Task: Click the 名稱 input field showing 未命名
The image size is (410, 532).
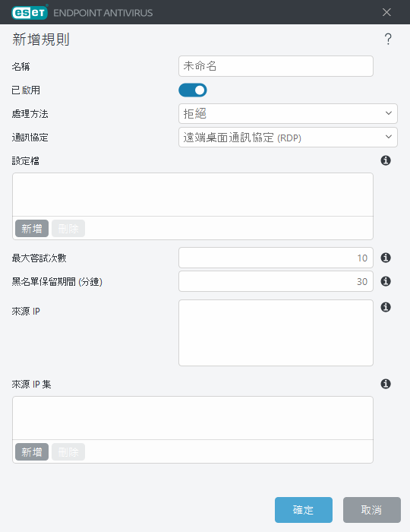Action: pyautogui.click(x=276, y=66)
